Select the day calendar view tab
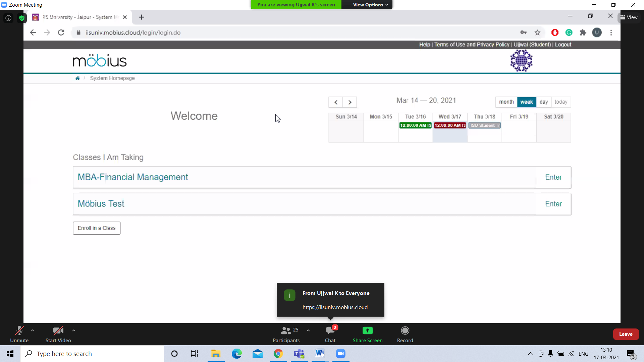Viewport: 644px width, 362px height. pos(543,102)
